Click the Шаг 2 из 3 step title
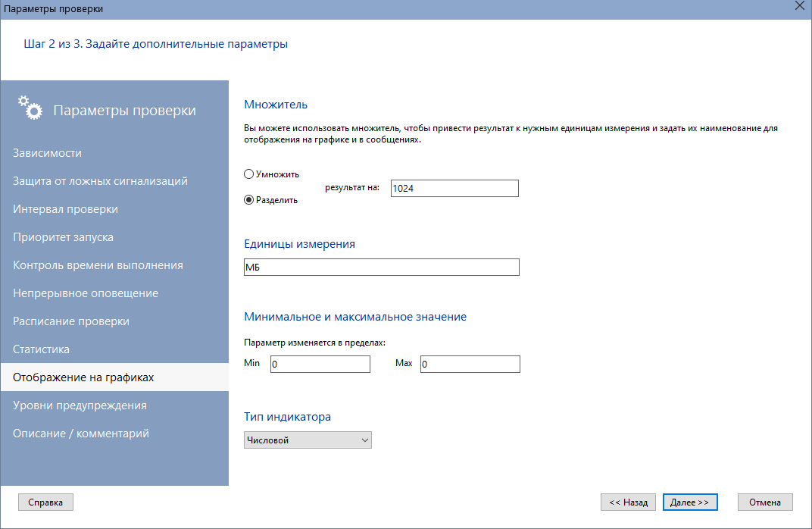 pos(155,44)
